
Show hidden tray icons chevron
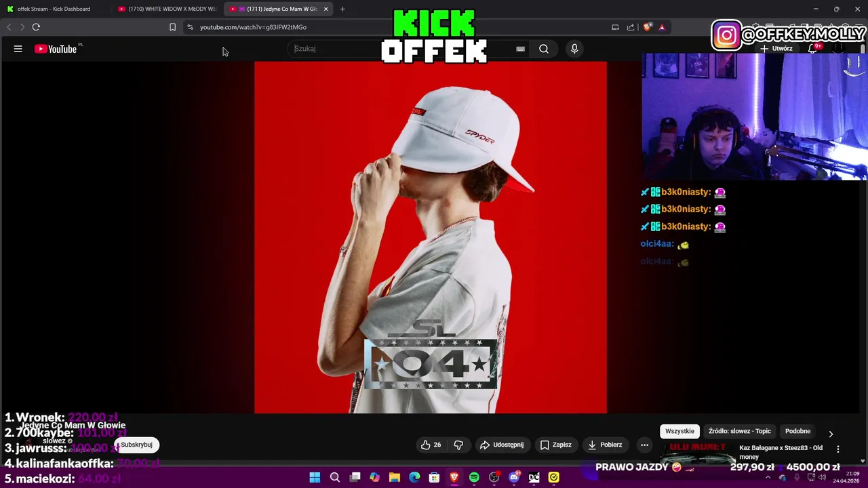click(x=768, y=477)
